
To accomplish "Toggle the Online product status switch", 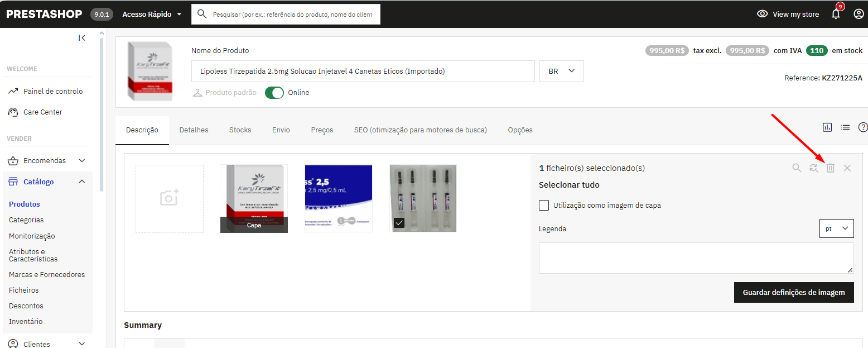I will [x=274, y=93].
